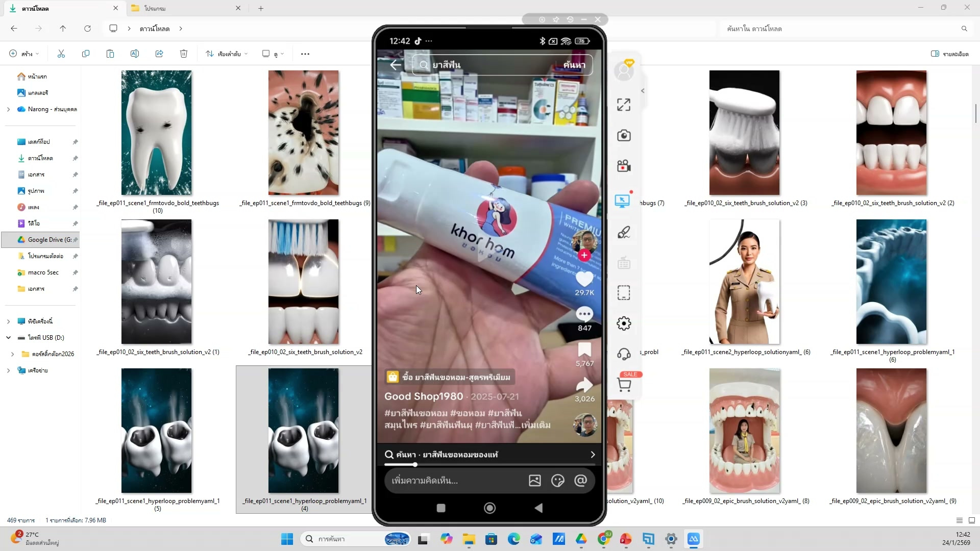Follow creator with the red plus button
Screen dimensions: 980x551
click(584, 255)
